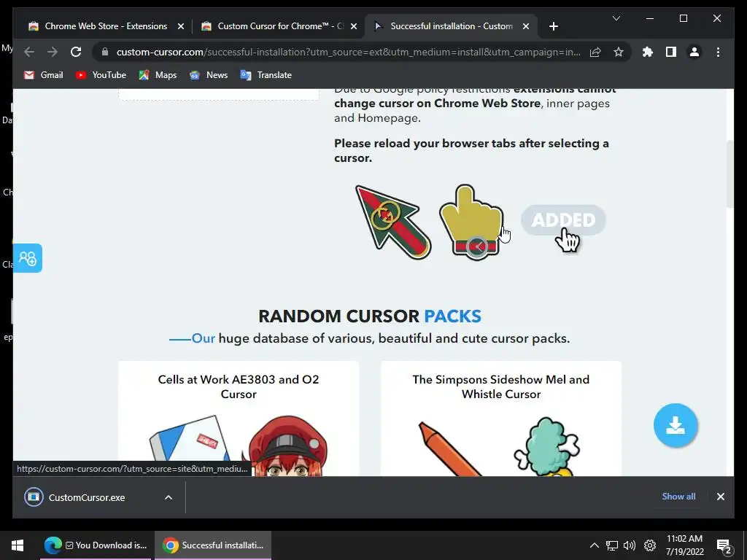
Task: Click Chrome Successful installation taskbar item
Action: (213, 545)
